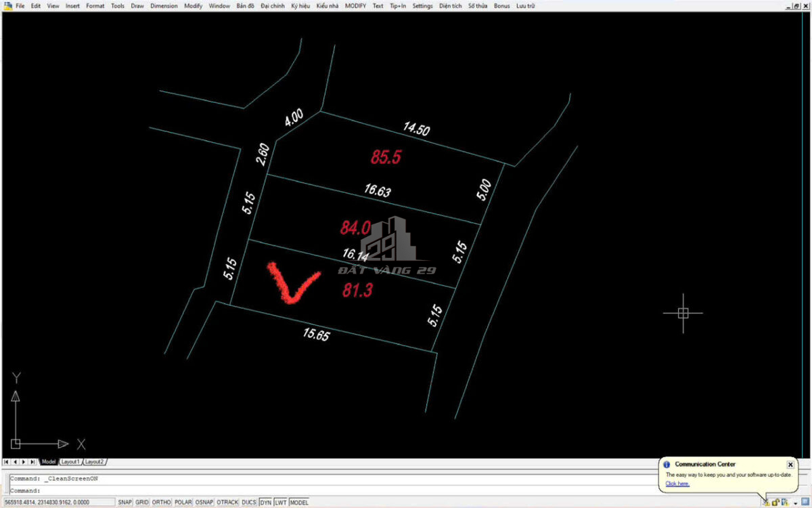The height and width of the screenshot is (508, 812).
Task: Expand the Địa chính menu
Action: point(272,5)
